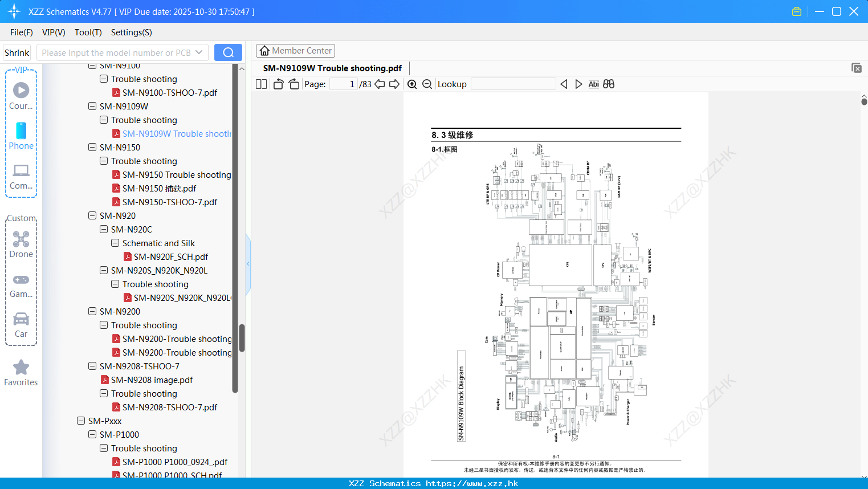Open the Settings(S) menu
The width and height of the screenshot is (868, 489).
132,32
